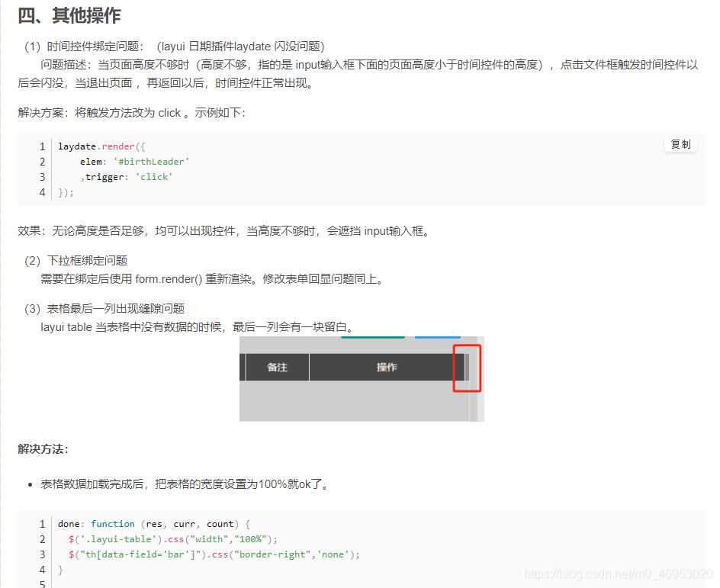The height and width of the screenshot is (588, 720).
Task: Click the 'click' trigger value in code
Action: 154,176
